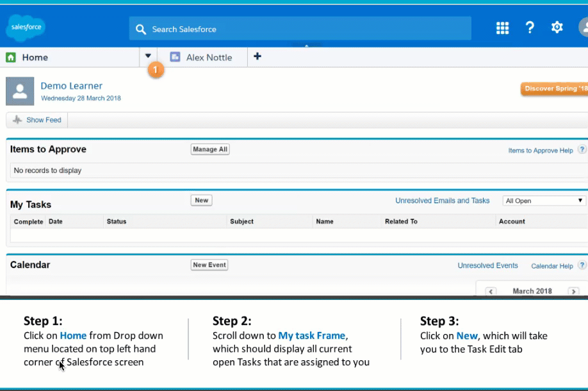Open Calendar Help link

click(552, 266)
